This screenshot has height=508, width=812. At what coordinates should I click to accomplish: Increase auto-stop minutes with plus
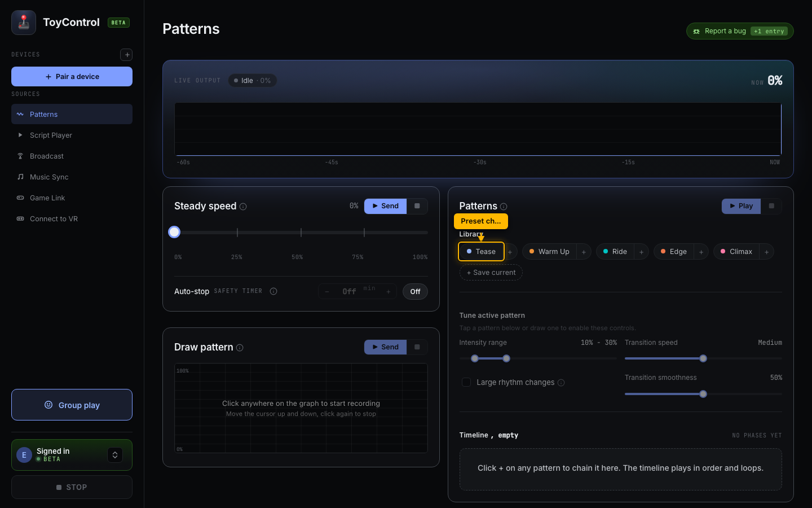[x=389, y=292]
